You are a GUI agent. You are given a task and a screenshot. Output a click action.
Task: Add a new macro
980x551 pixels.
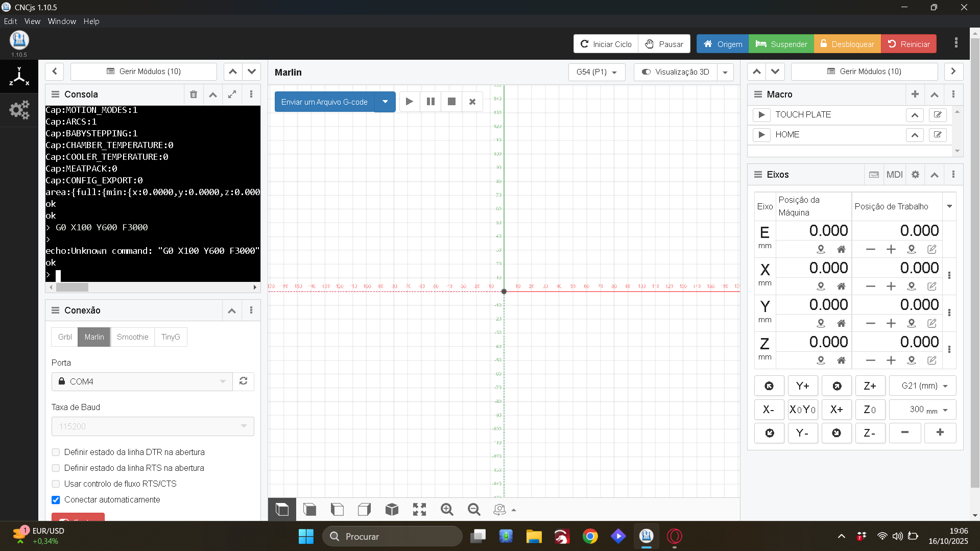click(915, 94)
